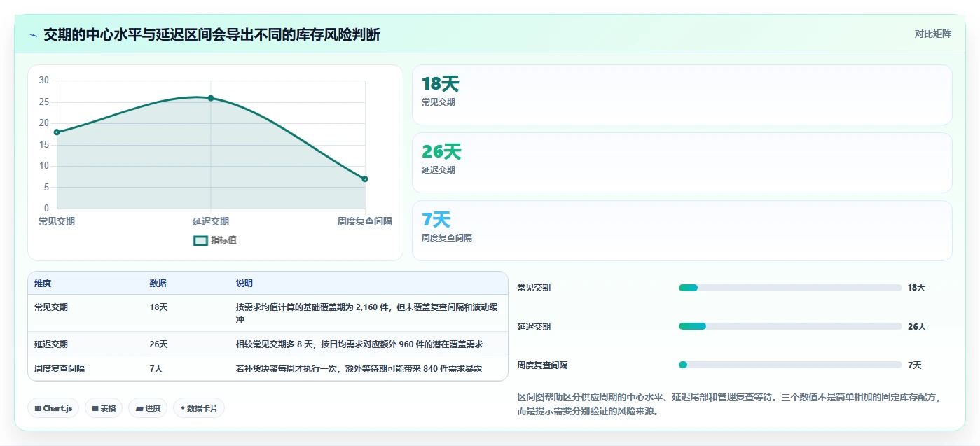Select the 常见交期 data point on the chart
This screenshot has height=446, width=980.
(57, 132)
